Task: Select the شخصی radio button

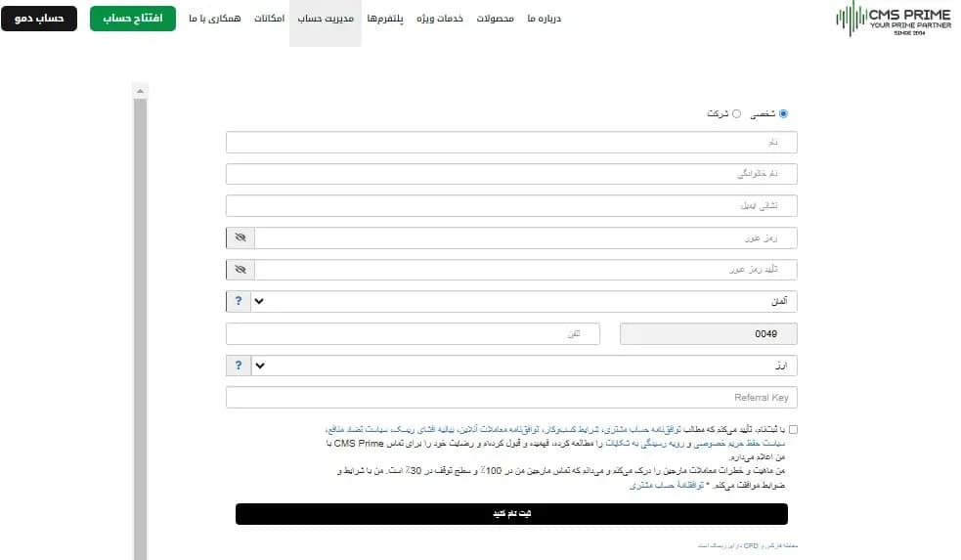Action: point(783,113)
